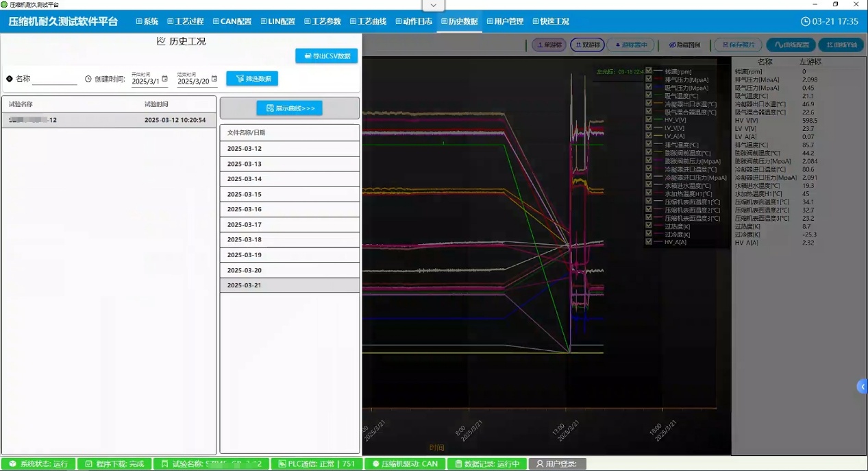Image resolution: width=868 pixels, height=471 pixels.
Task: Go to CAN配置 page
Action: (232, 21)
